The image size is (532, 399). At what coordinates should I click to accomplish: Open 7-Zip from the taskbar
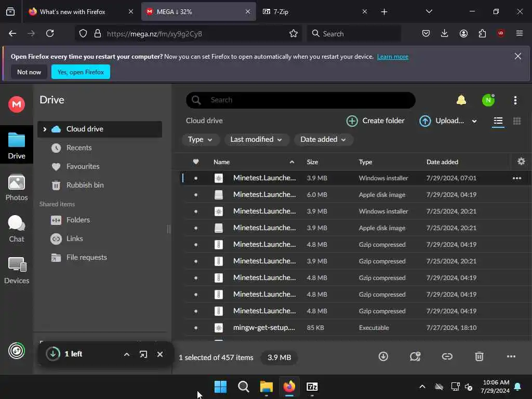point(312,387)
